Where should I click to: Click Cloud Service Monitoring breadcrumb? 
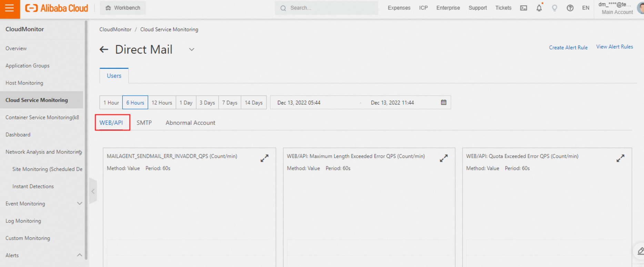pyautogui.click(x=169, y=29)
